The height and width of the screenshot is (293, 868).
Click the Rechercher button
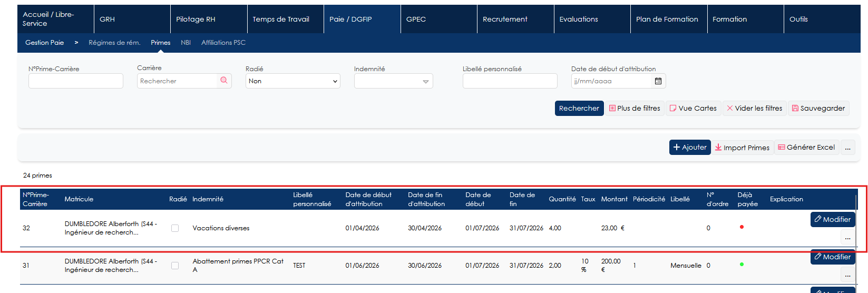tap(579, 108)
